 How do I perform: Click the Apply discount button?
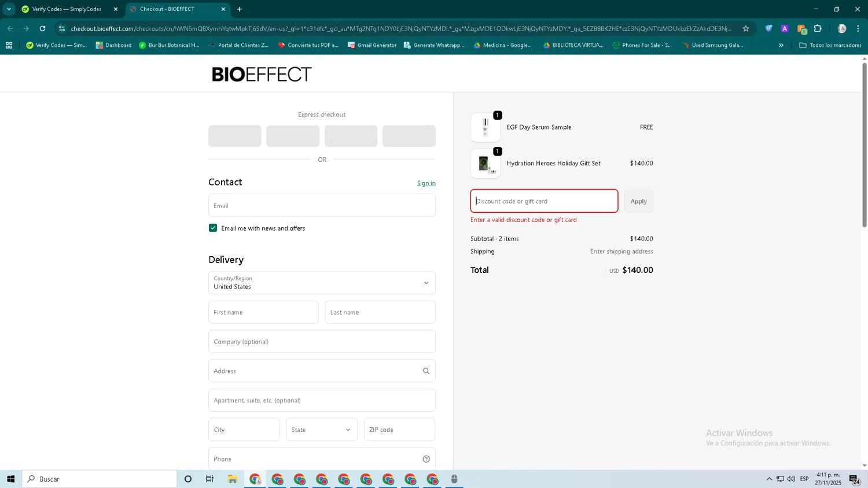click(638, 201)
